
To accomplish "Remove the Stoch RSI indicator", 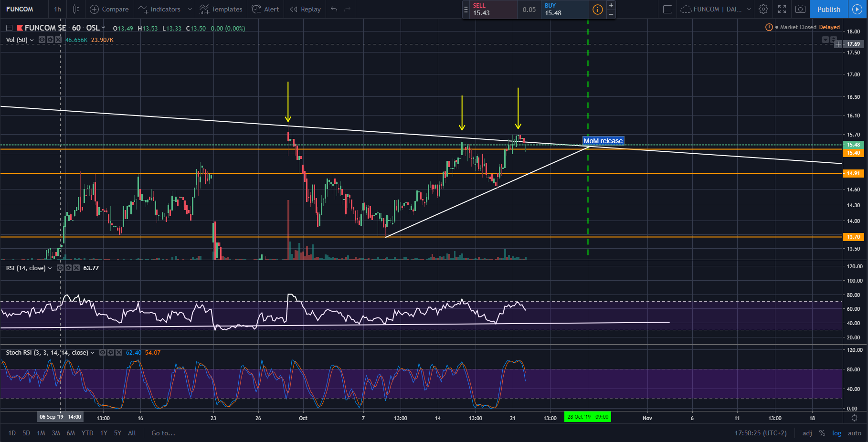I will pos(119,353).
